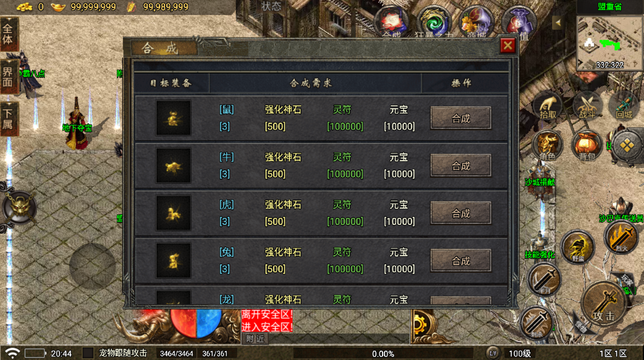
Task: Select the 界面 side tab
Action: coord(8,77)
